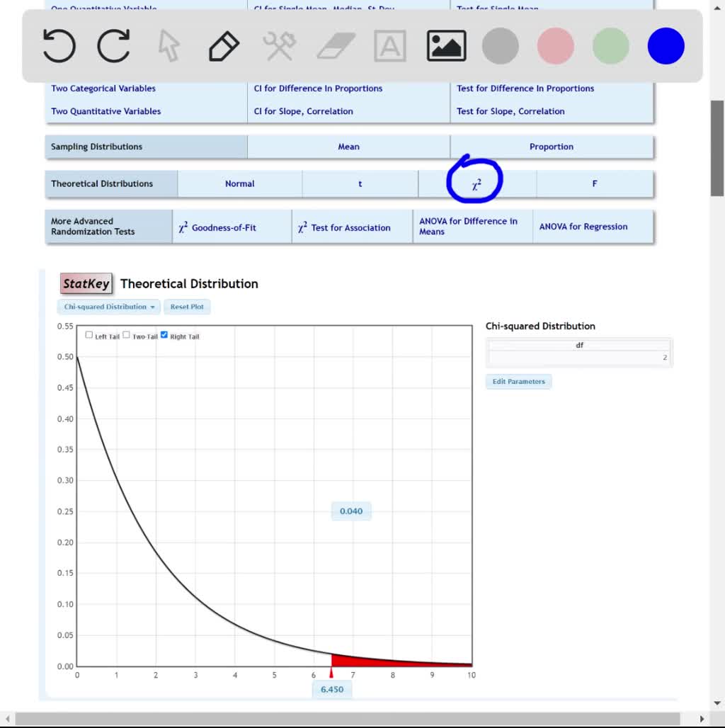Image resolution: width=725 pixels, height=728 pixels.
Task: Enable the Left Tail checkbox
Action: [89, 334]
